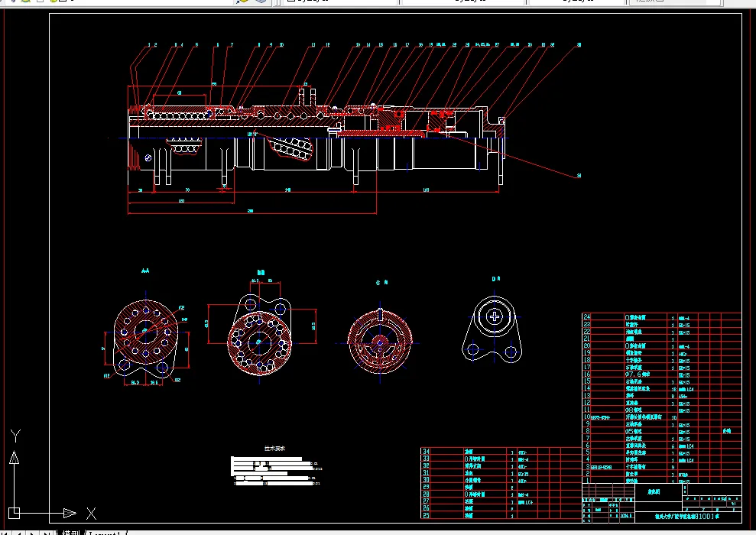Go to the last layout tab arrow
The width and height of the screenshot is (756, 535).
pos(47,533)
